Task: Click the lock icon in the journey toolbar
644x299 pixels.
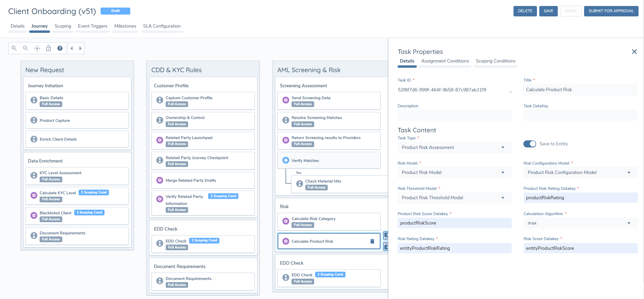Action: click(x=48, y=48)
